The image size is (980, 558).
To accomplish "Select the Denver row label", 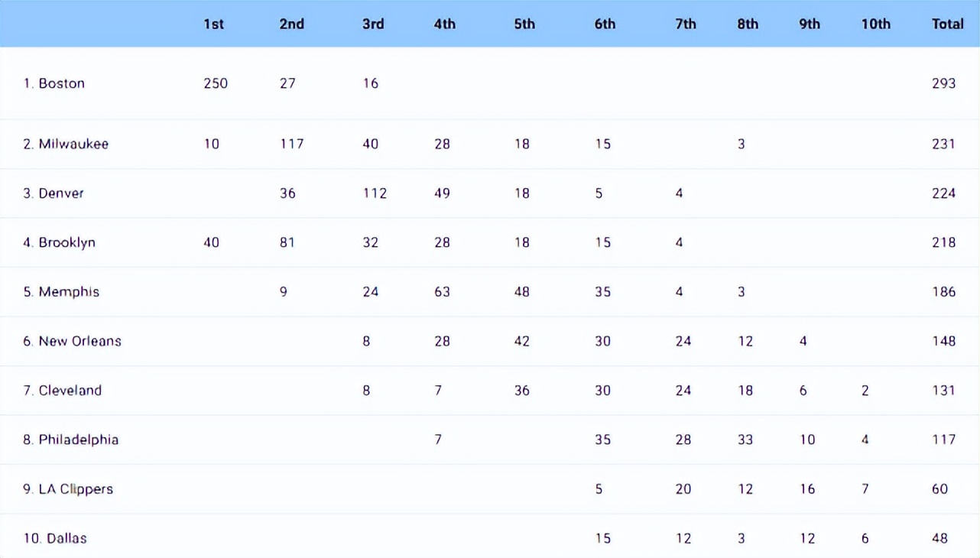I will click(54, 193).
